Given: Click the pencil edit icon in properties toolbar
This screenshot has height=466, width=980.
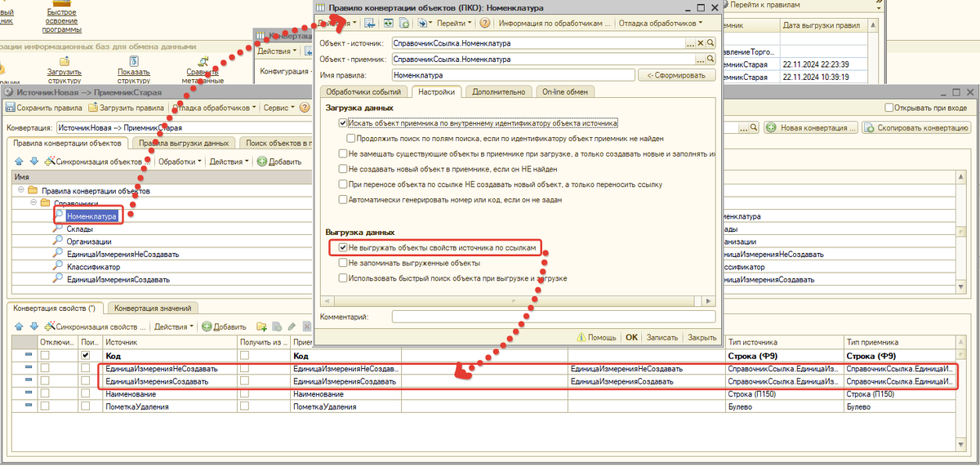Looking at the screenshot, I should point(292,326).
